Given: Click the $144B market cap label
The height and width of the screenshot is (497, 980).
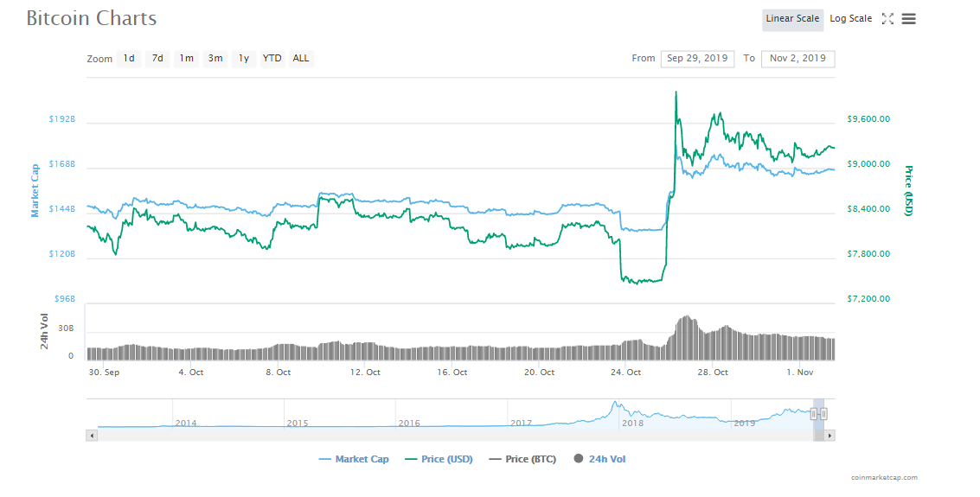Looking at the screenshot, I should 62,209.
